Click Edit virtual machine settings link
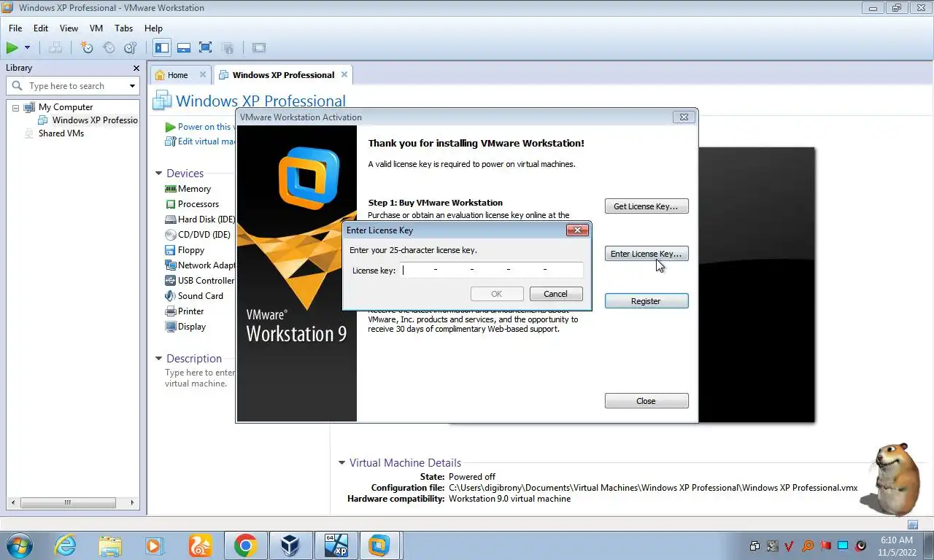934x560 pixels. [x=201, y=141]
